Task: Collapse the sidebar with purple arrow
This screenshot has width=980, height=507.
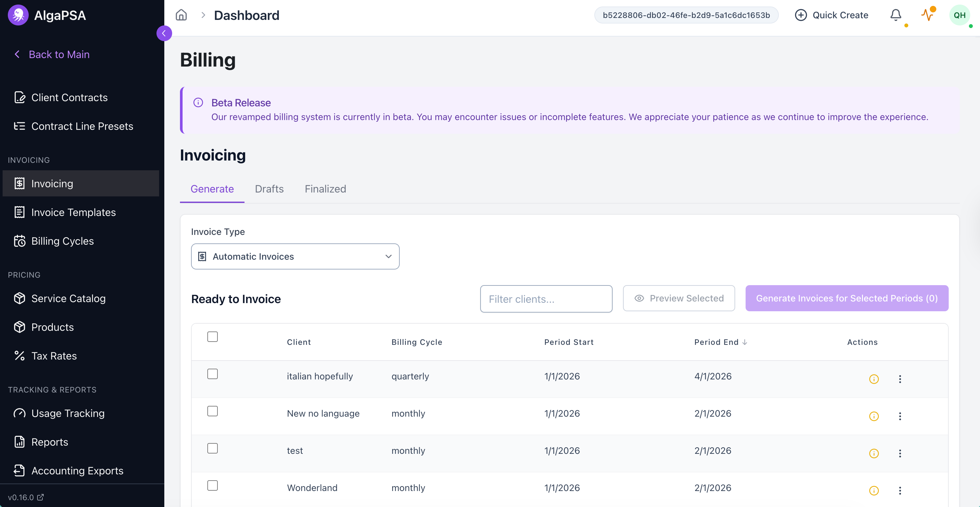Action: [x=164, y=34]
